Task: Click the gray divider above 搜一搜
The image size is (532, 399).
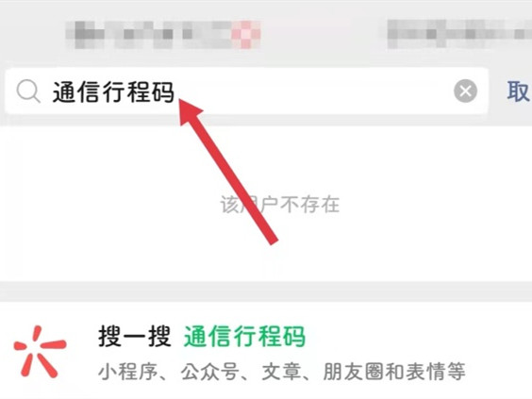Action: [x=266, y=291]
